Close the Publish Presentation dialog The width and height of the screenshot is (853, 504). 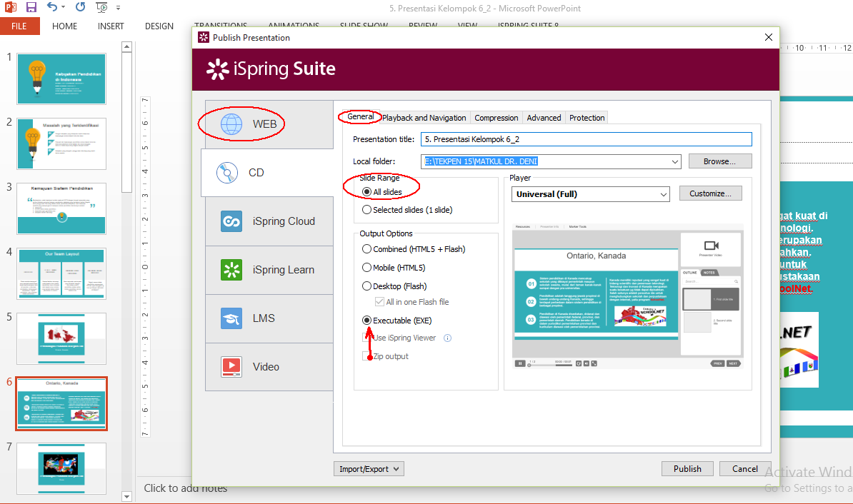click(768, 37)
